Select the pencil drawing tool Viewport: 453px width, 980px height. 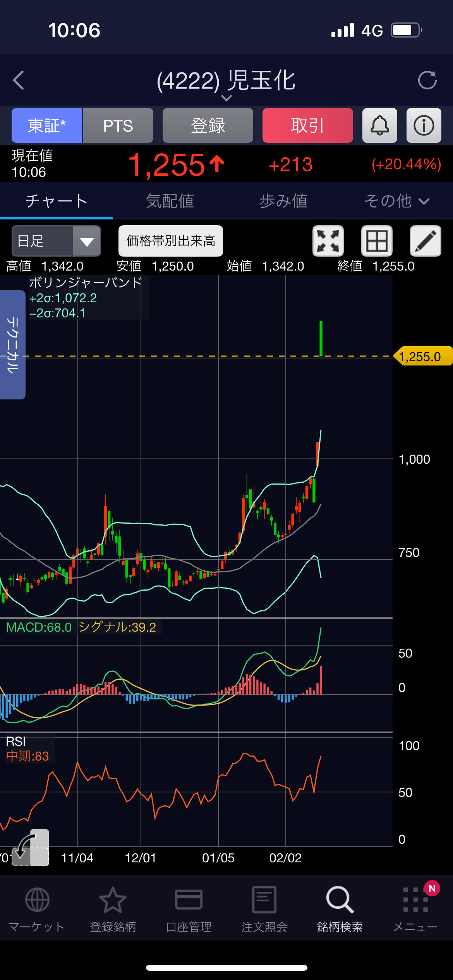[x=426, y=241]
